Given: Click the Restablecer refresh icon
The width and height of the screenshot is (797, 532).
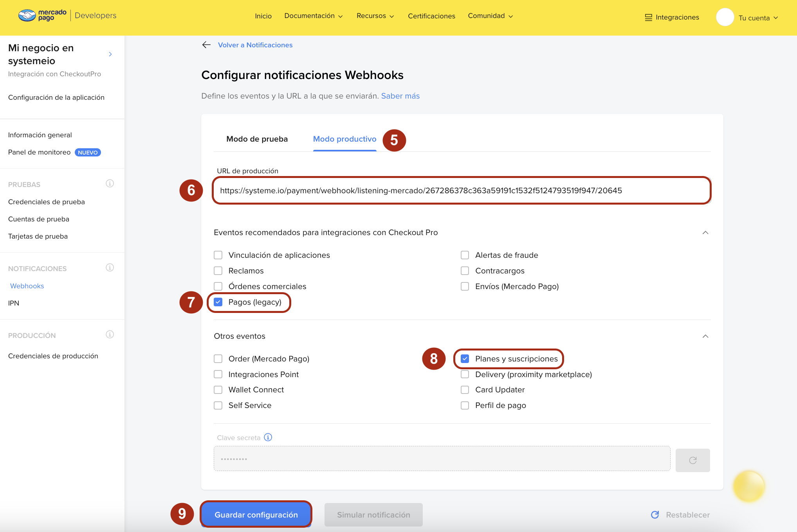Looking at the screenshot, I should (655, 515).
